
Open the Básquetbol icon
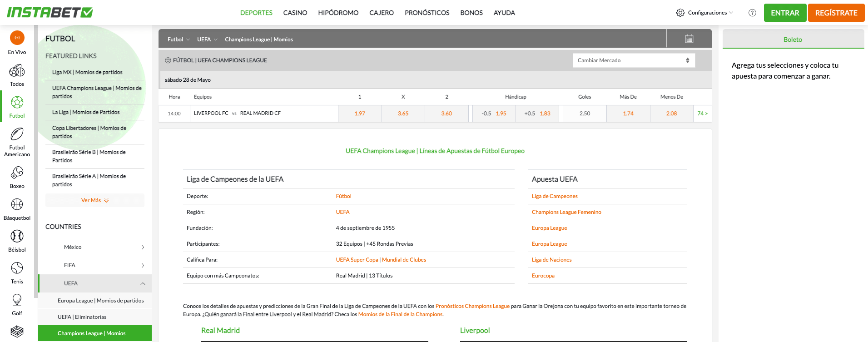tap(17, 204)
